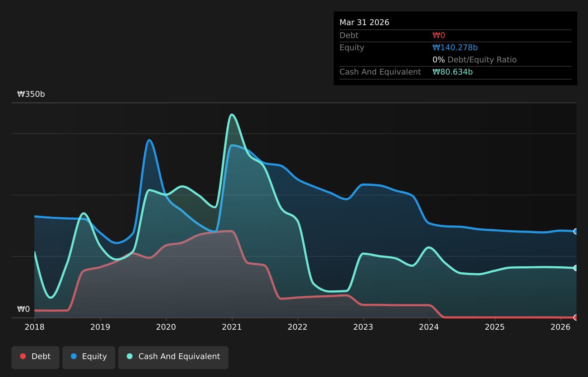Click the 2025 x-axis label
The image size is (588, 377).
click(495, 327)
